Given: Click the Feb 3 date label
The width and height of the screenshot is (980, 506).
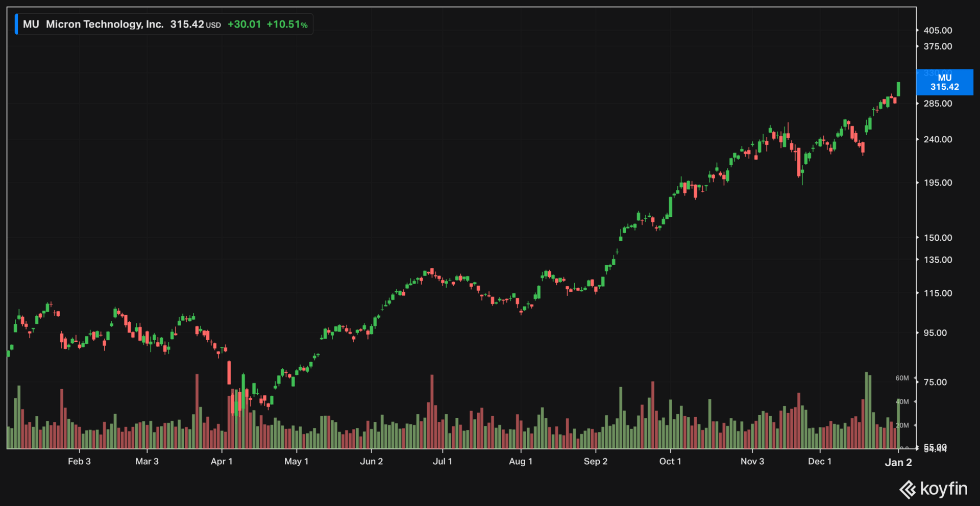Looking at the screenshot, I should 79,461.
